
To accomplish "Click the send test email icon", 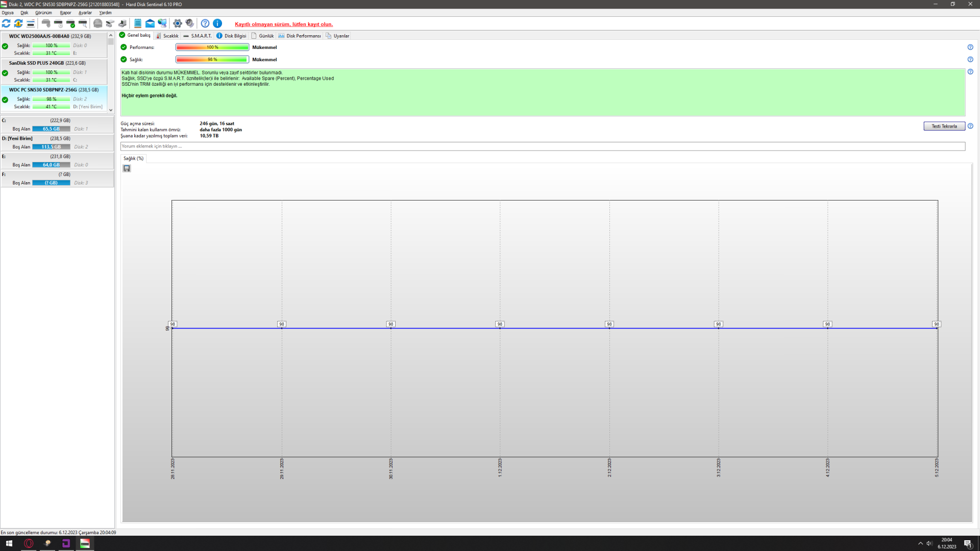I will click(150, 23).
